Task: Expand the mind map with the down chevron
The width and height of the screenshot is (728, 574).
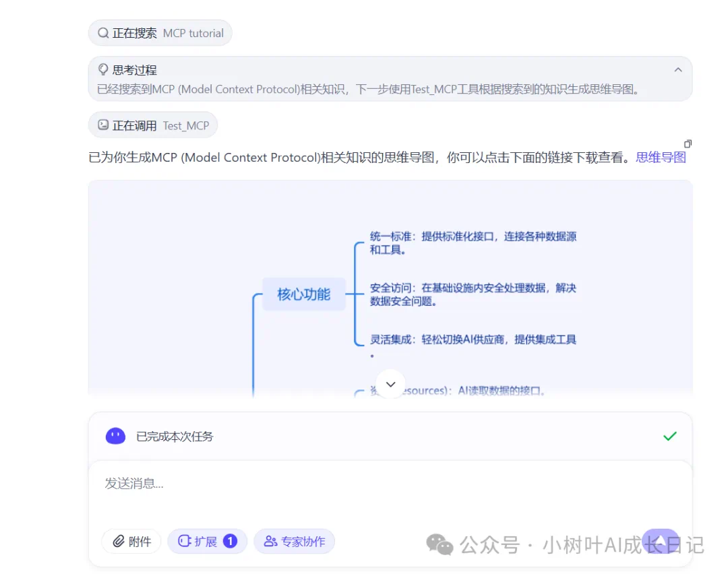Action: click(391, 384)
